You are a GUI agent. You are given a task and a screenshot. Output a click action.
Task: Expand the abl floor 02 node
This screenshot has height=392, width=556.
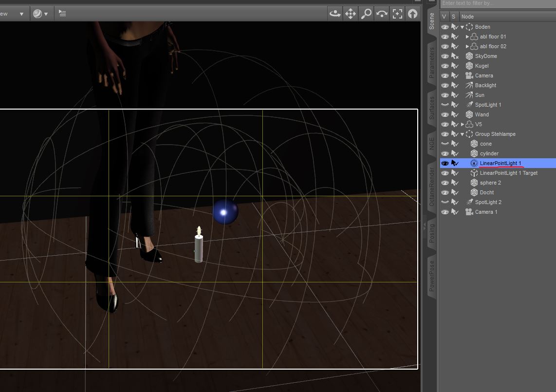pyautogui.click(x=467, y=46)
